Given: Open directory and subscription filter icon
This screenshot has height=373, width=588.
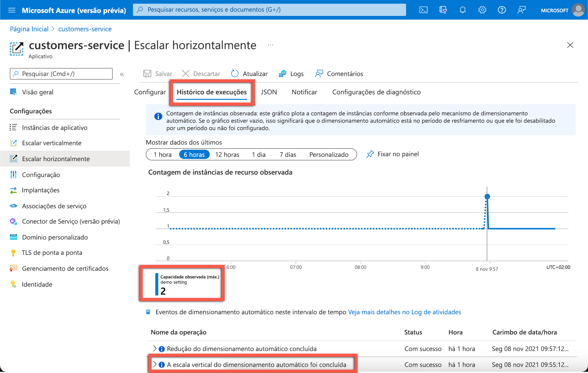Looking at the screenshot, I should tap(443, 10).
